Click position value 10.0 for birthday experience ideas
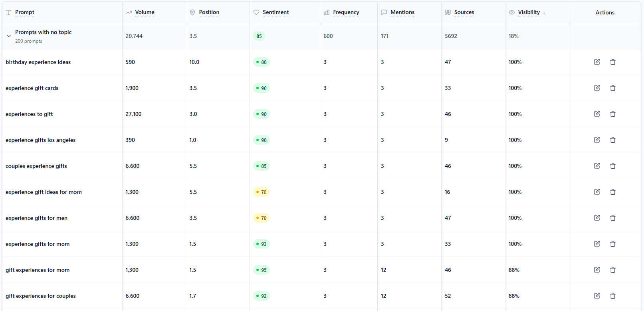Viewport: 644px width, 311px height. [194, 62]
